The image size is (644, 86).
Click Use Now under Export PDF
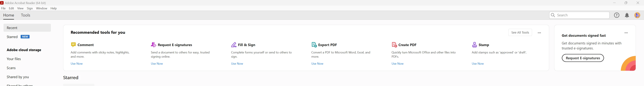tap(317, 64)
